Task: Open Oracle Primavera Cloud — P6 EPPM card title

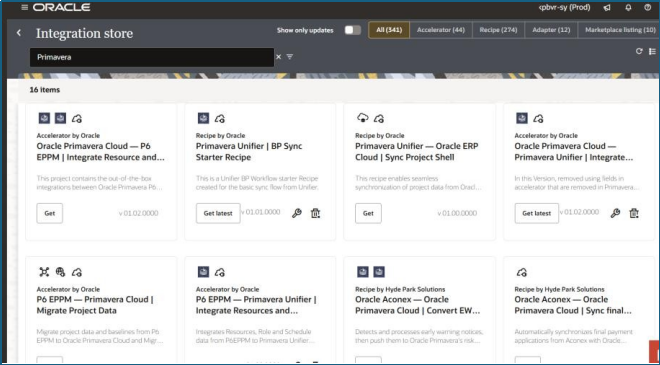Action: point(101,152)
